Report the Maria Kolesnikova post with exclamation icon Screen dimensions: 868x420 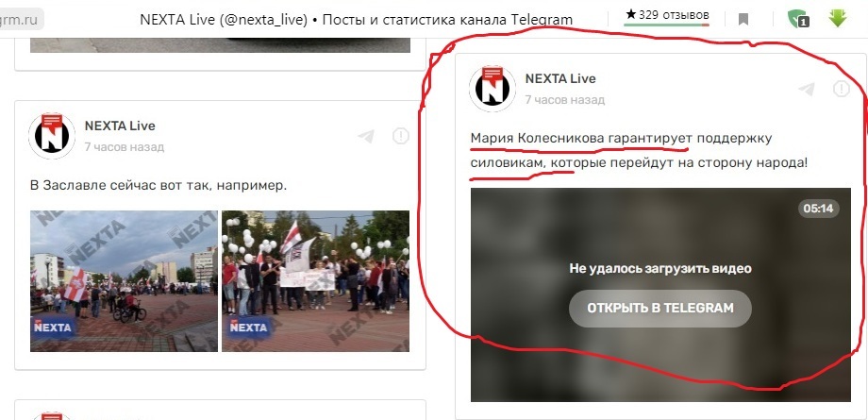[842, 89]
